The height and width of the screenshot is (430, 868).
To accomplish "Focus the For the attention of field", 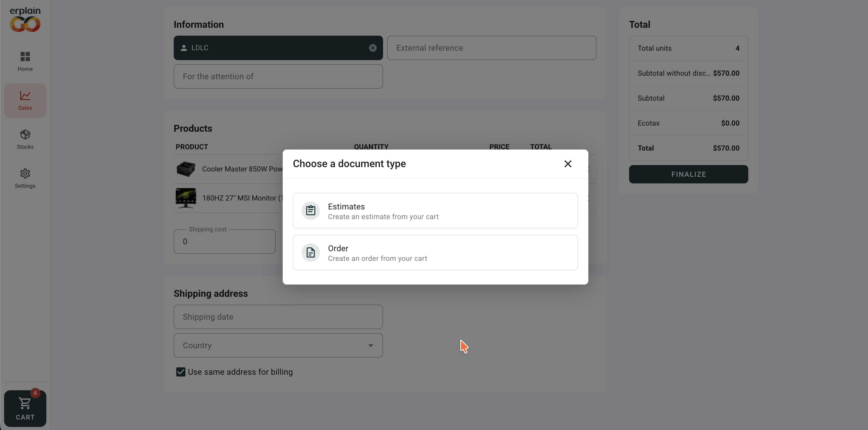I will coord(278,76).
